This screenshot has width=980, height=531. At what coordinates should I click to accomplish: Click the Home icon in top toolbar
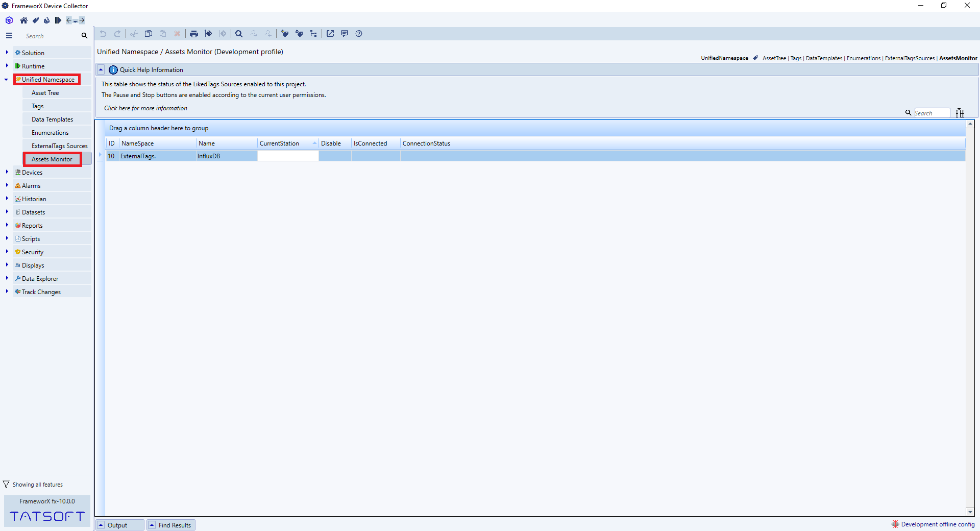(x=23, y=20)
